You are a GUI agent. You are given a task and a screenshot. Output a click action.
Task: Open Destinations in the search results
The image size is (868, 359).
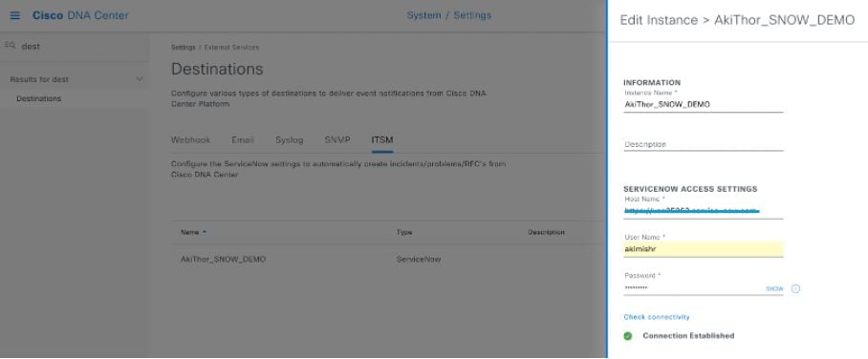pos(39,98)
